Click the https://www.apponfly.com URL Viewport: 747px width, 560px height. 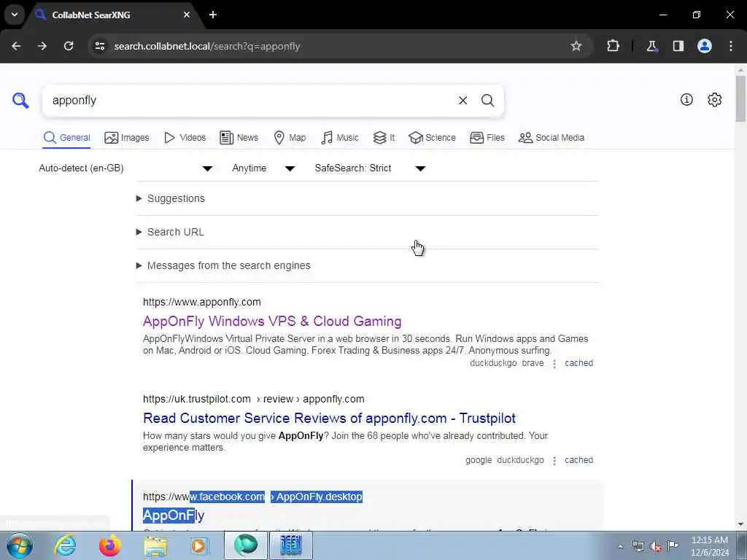click(x=202, y=302)
